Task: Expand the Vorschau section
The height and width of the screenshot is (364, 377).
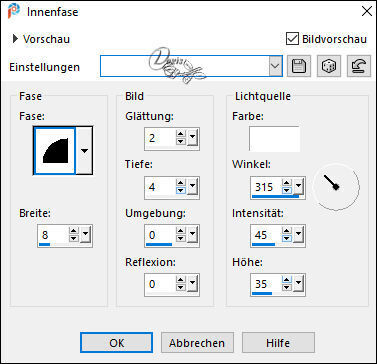Action: coord(15,39)
